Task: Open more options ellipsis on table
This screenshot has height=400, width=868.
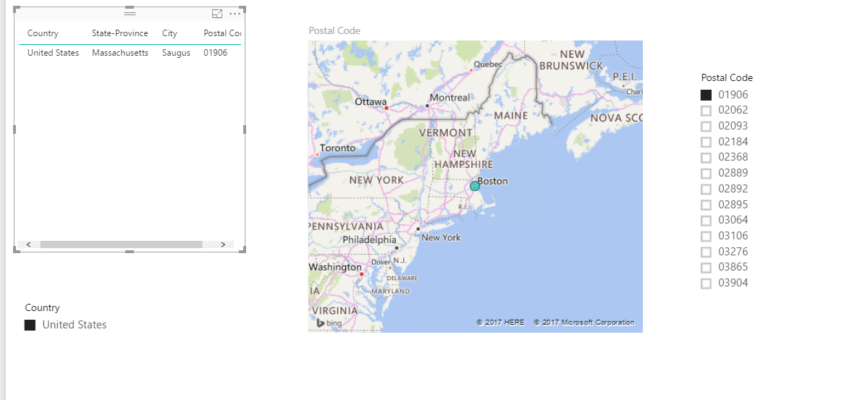Action: tap(235, 14)
